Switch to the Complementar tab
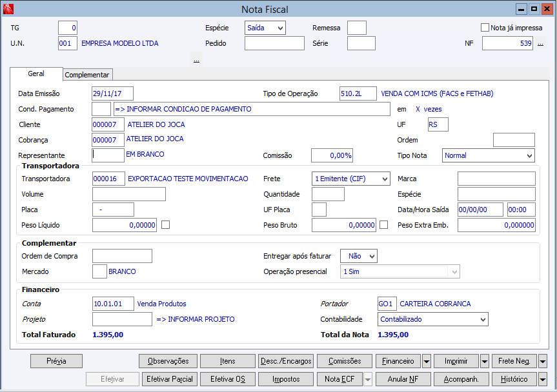 pyautogui.click(x=87, y=75)
